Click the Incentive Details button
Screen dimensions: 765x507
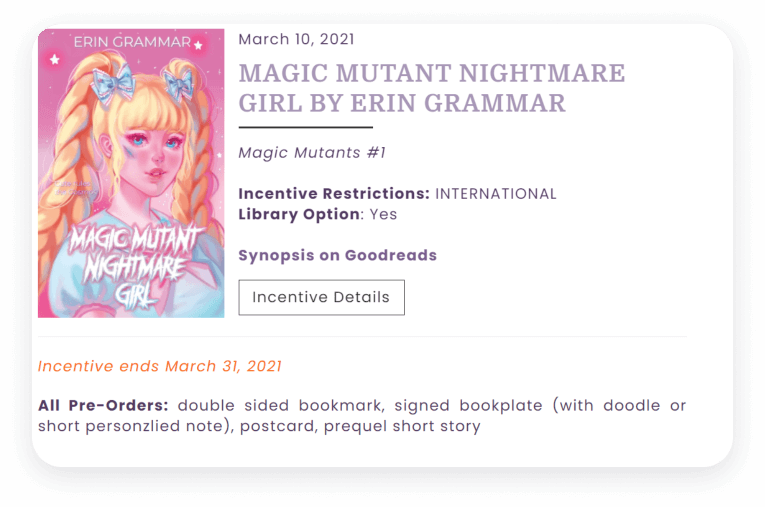click(321, 297)
